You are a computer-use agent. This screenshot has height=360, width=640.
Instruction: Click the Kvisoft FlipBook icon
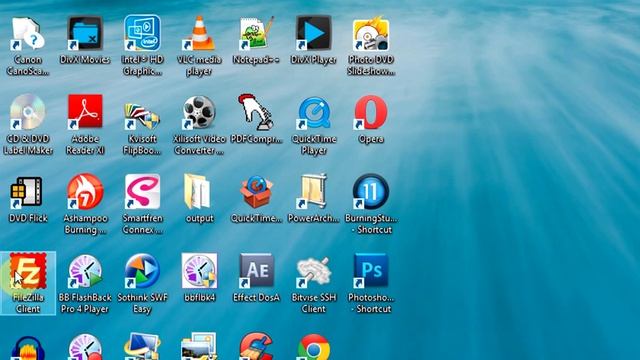tap(142, 114)
